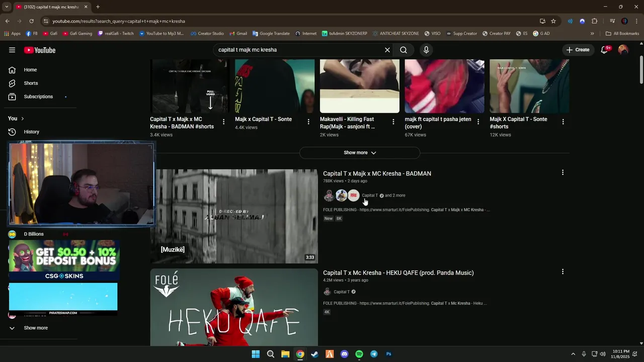This screenshot has width=644, height=362.
Task: Open the YouTube hamburger guide menu
Action: (12, 50)
